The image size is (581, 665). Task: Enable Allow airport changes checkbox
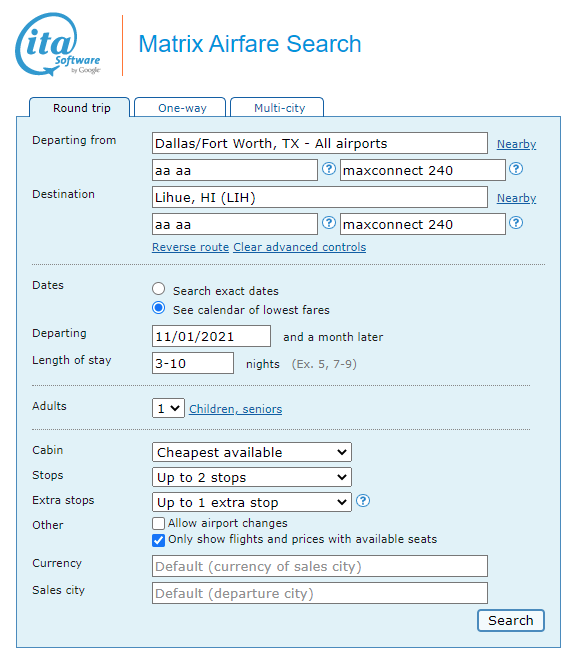point(159,523)
